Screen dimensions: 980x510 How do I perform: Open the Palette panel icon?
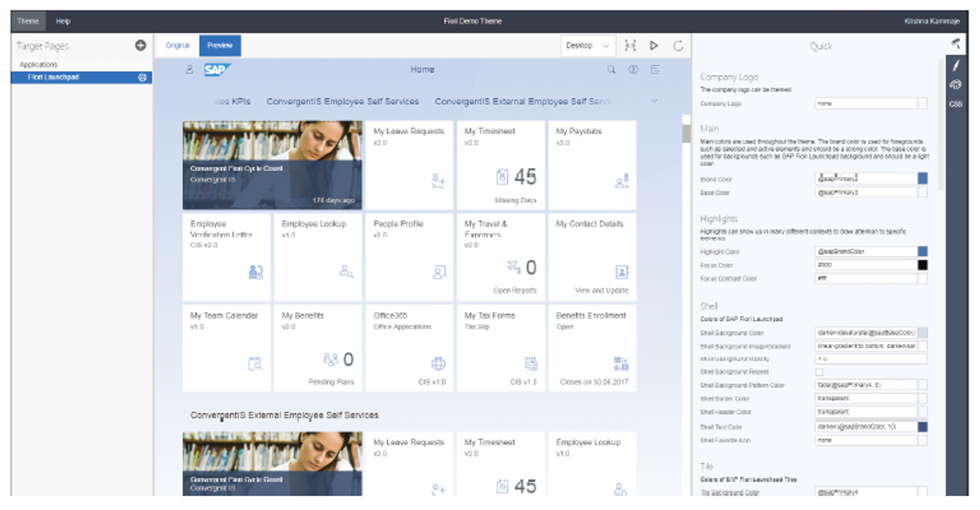[955, 83]
